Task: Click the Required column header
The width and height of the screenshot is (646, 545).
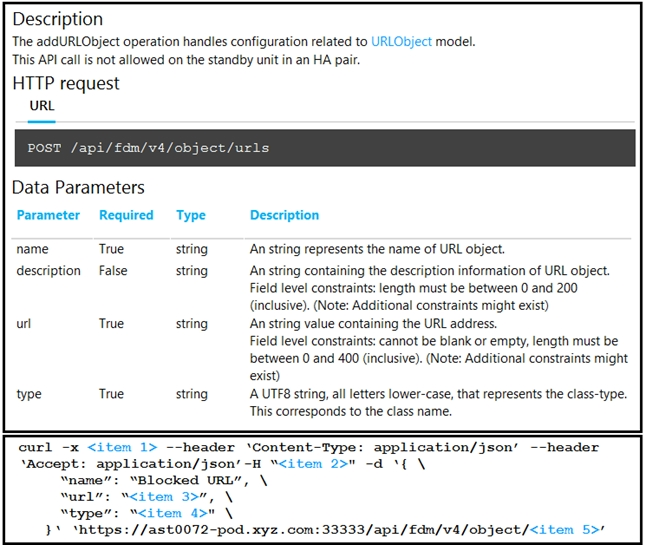Action: coord(126,215)
